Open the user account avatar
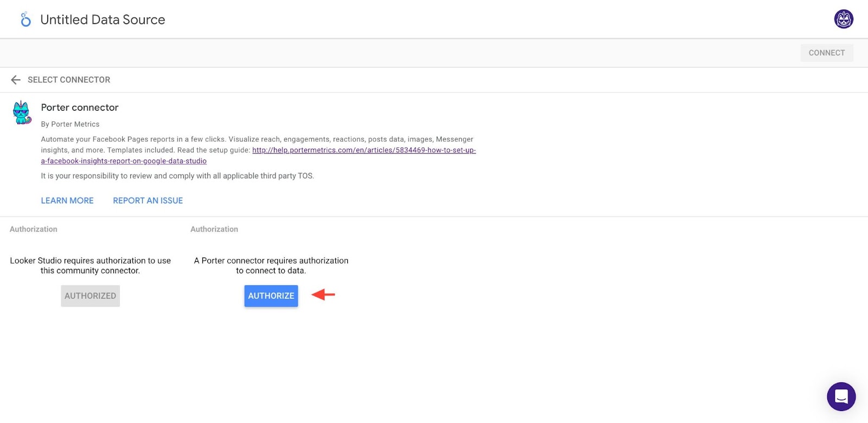Viewport: 868px width, 423px height. [844, 19]
